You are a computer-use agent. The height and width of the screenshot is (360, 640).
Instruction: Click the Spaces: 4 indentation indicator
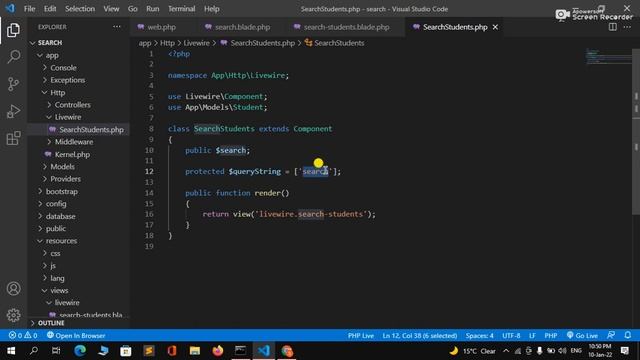480,336
